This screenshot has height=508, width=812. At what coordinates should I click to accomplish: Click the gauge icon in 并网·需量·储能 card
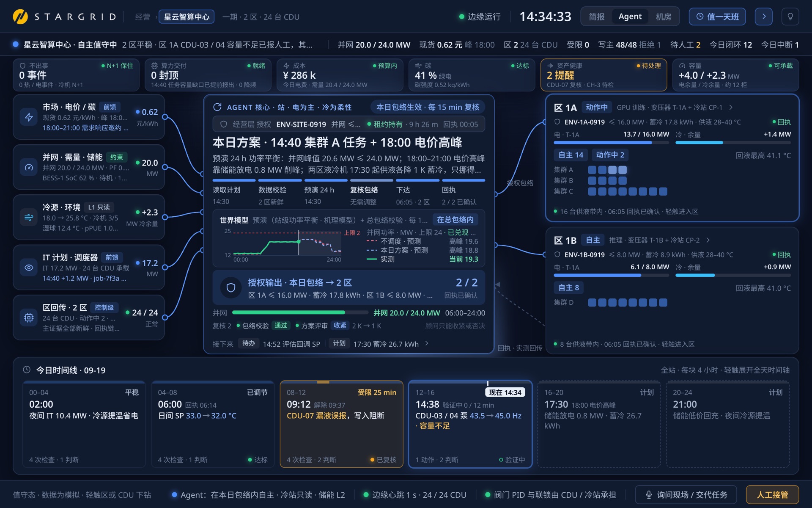click(29, 167)
